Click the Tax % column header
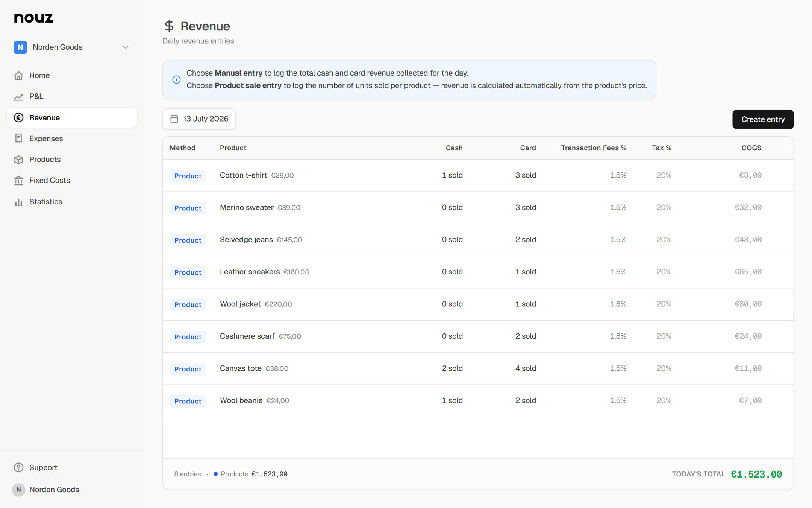This screenshot has width=812, height=508. coord(662,148)
